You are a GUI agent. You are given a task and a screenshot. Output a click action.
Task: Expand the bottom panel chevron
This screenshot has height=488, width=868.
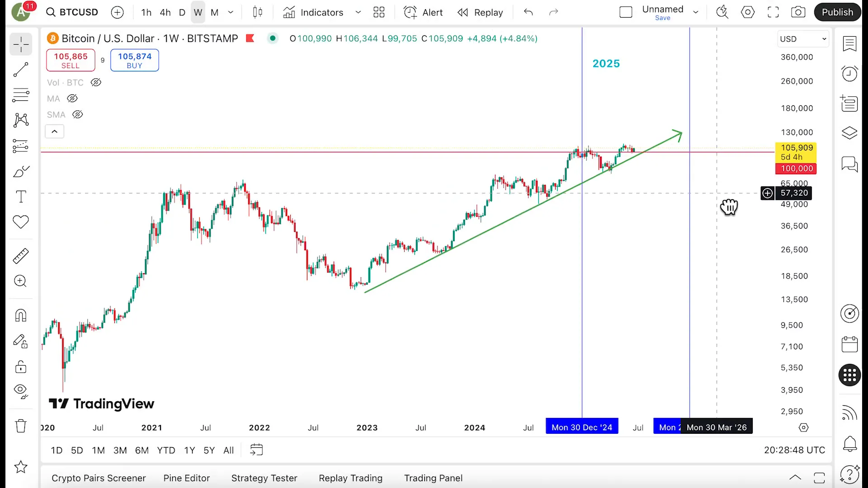795,478
